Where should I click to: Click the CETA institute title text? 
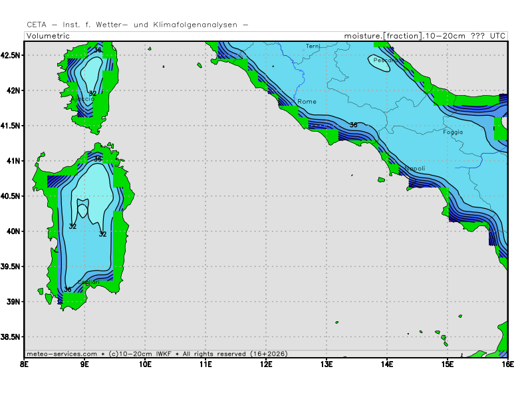coord(138,25)
